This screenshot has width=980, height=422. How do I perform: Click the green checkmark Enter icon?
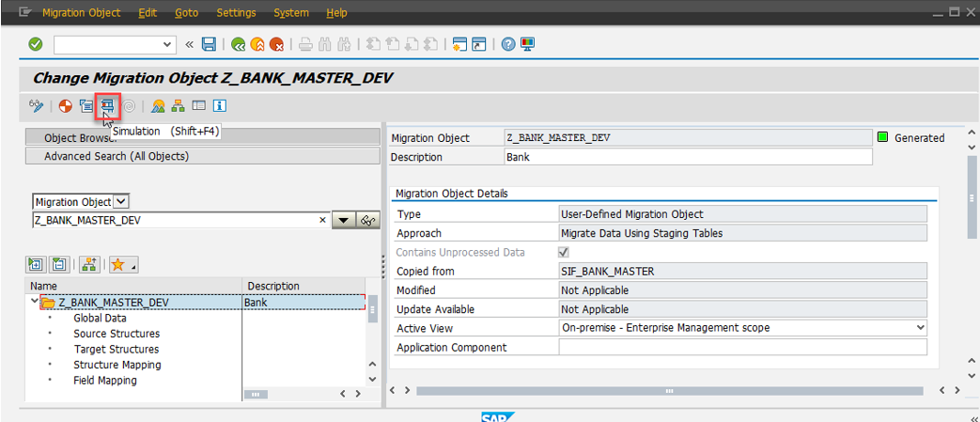pos(36,44)
